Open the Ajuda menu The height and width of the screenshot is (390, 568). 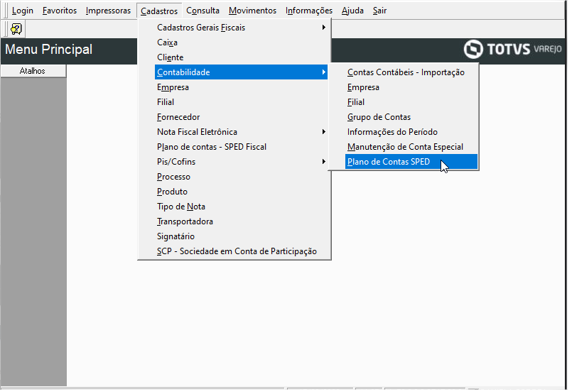[x=352, y=11]
